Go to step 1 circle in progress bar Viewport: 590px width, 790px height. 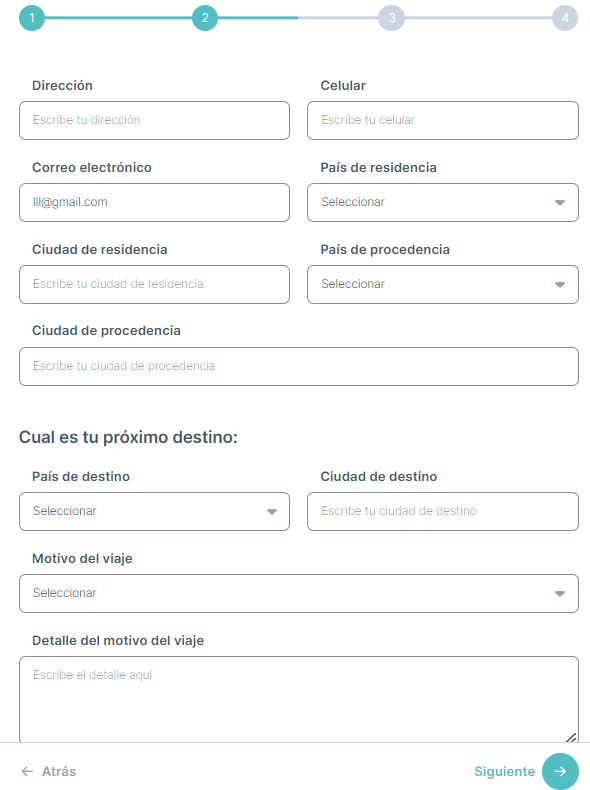click(x=32, y=18)
